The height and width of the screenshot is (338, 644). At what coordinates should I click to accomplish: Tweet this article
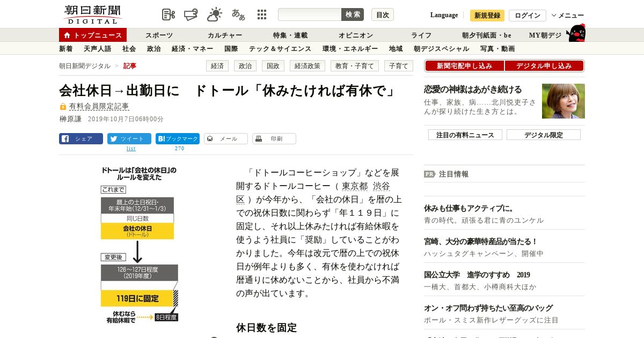pos(129,139)
